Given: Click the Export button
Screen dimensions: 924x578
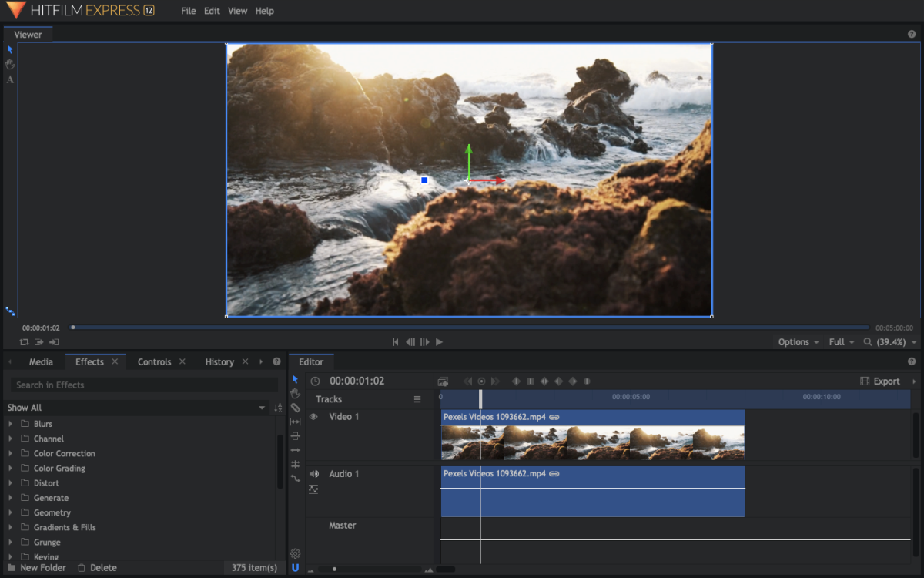Looking at the screenshot, I should click(x=880, y=381).
